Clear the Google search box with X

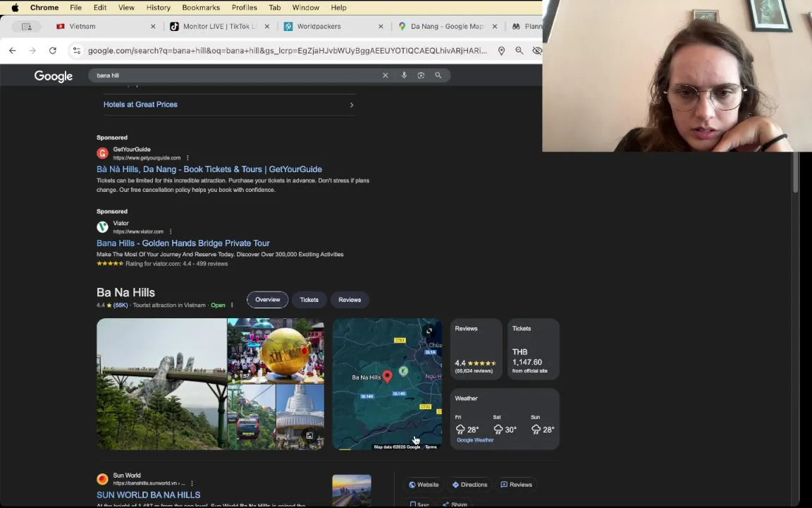click(x=386, y=75)
